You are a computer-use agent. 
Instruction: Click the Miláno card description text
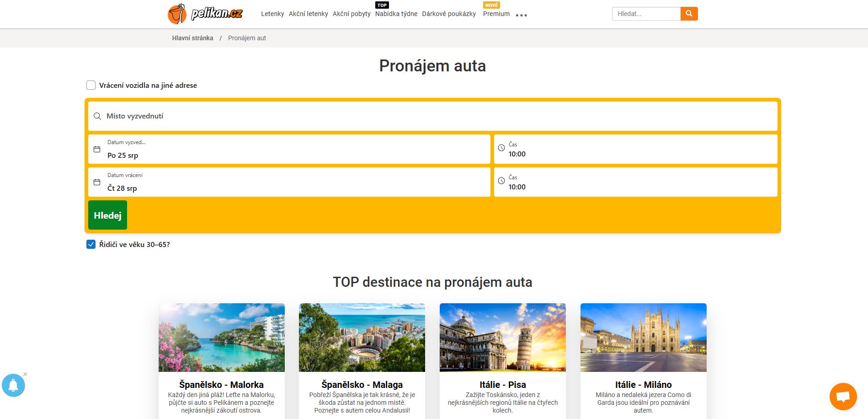(644, 403)
